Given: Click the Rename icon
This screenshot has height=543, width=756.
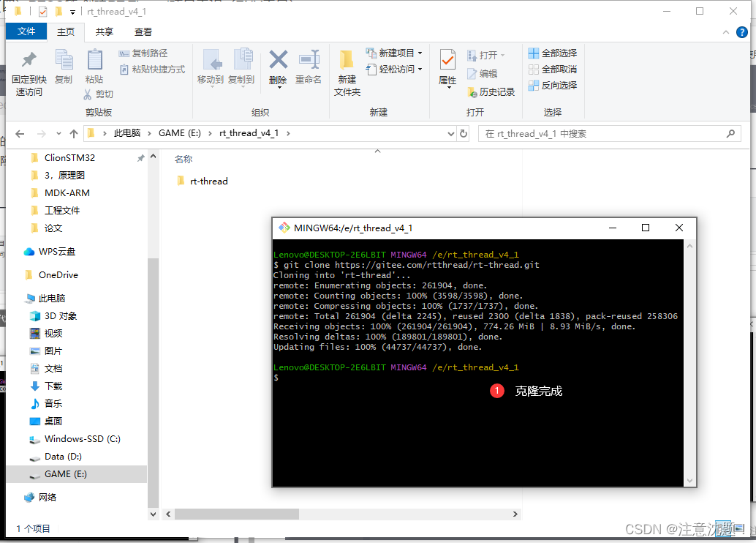Looking at the screenshot, I should (x=309, y=60).
